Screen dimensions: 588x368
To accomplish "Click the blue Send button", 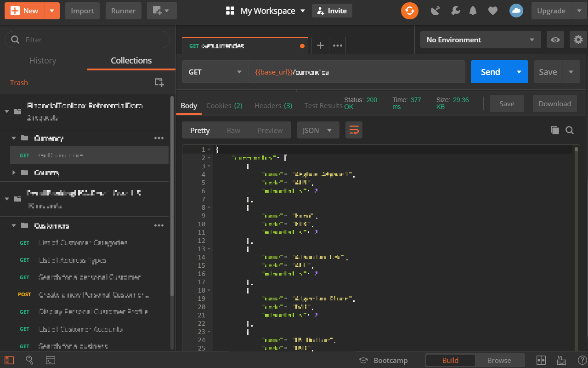I will (491, 72).
